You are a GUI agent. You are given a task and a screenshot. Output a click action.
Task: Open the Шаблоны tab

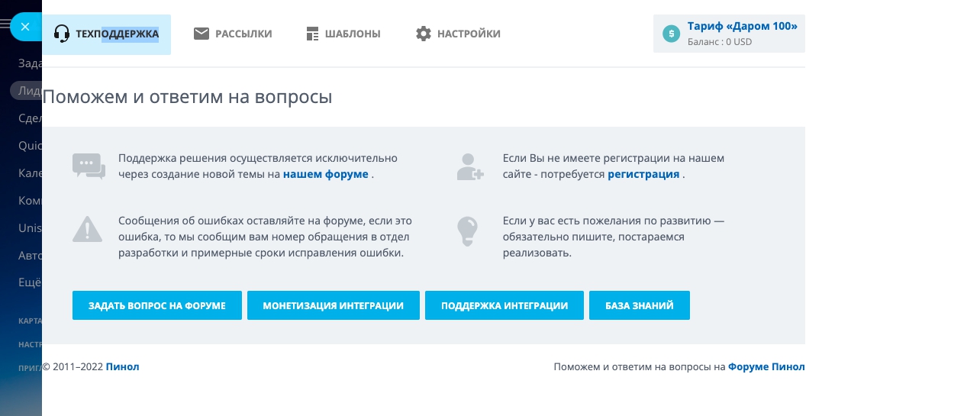pyautogui.click(x=352, y=34)
